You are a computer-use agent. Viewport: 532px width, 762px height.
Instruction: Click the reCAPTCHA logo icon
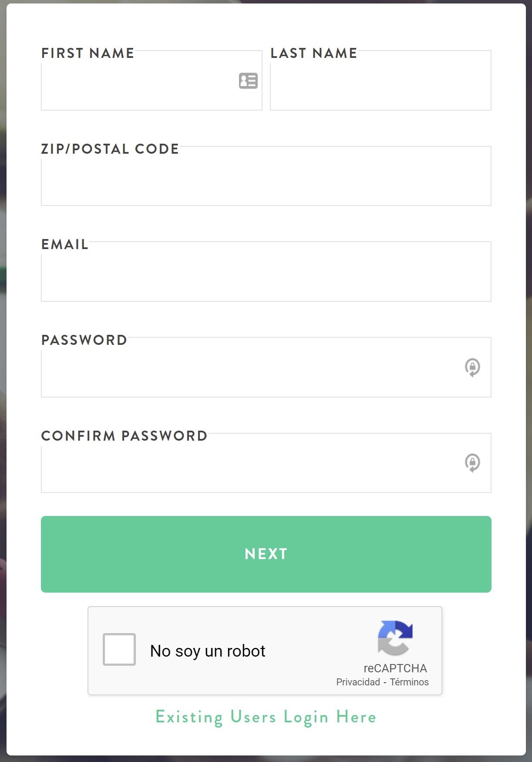[395, 638]
